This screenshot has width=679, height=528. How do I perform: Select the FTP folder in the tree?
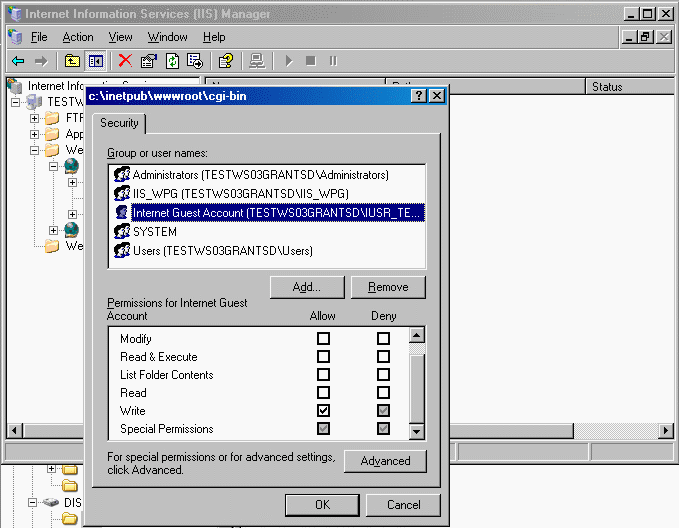[52, 118]
